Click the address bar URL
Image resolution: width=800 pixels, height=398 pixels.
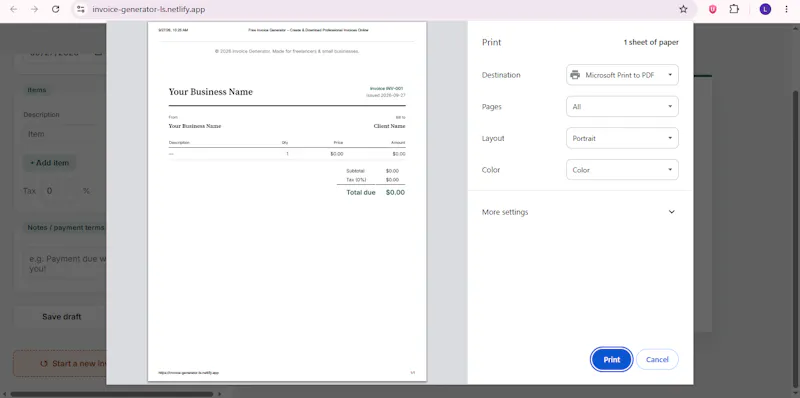tap(149, 9)
